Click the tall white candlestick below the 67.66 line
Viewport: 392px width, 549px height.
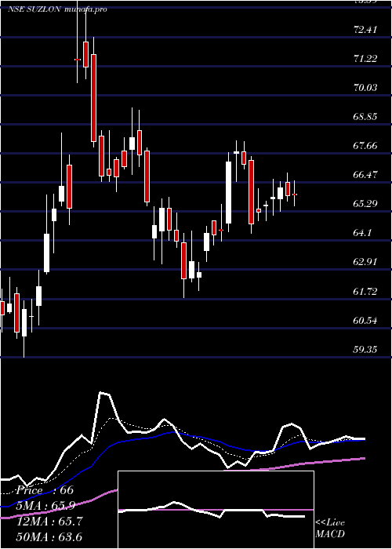229,192
